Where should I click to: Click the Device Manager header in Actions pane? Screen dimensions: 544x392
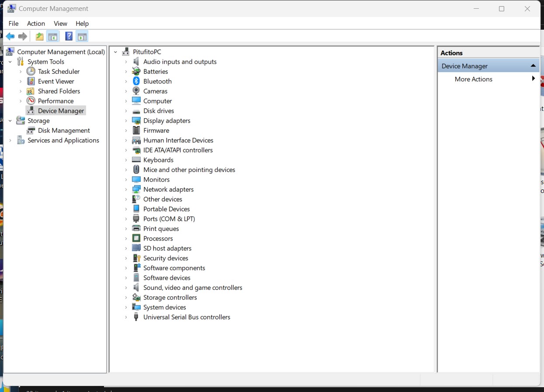point(489,66)
